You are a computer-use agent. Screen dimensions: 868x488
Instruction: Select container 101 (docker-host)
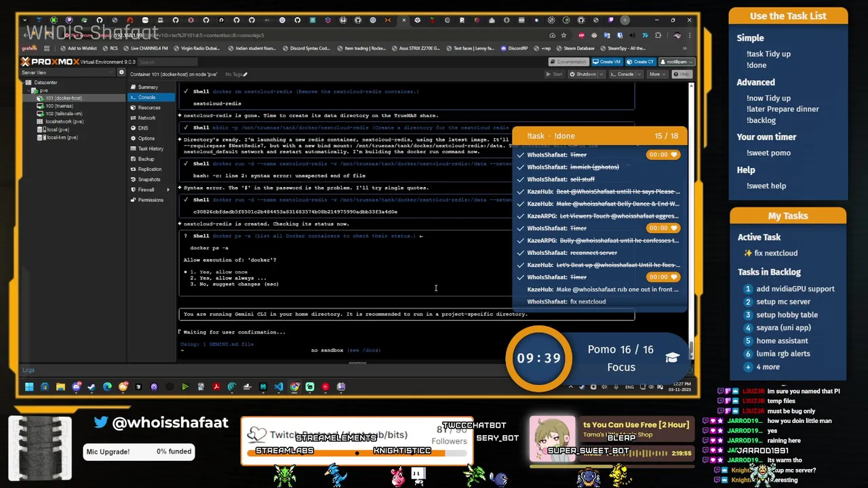62,98
